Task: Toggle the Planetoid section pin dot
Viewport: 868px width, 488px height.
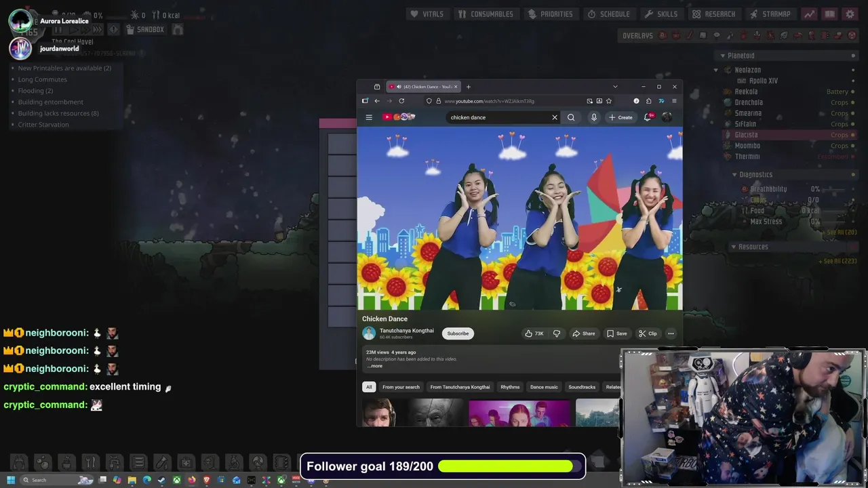Action: coord(853,56)
